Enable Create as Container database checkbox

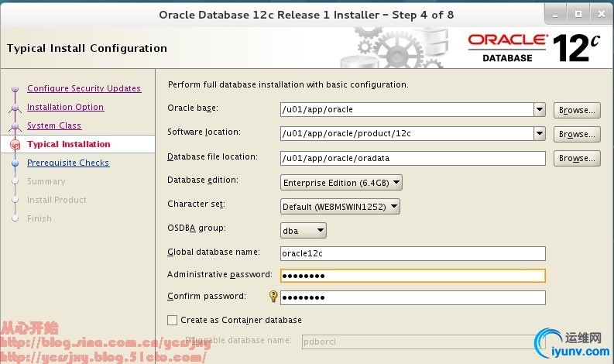coord(172,320)
